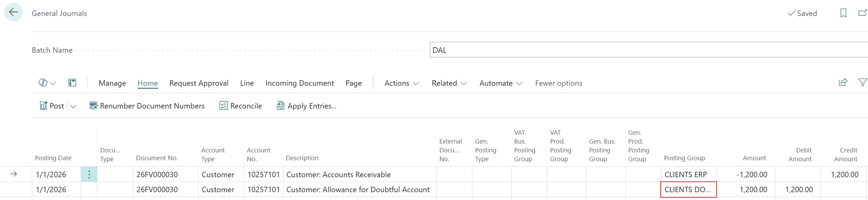Switch to the Manage tab

tap(112, 83)
